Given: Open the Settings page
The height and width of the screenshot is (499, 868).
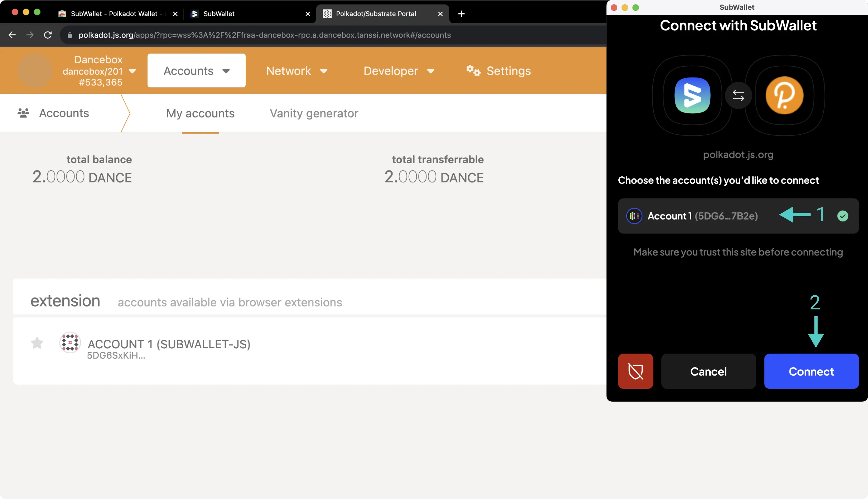Looking at the screenshot, I should [498, 71].
